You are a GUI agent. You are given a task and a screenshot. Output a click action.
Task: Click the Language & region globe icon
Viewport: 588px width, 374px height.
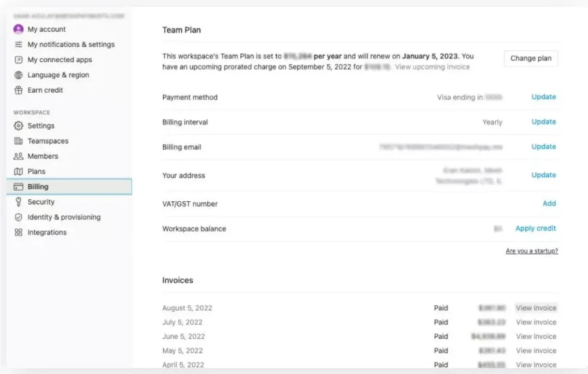point(18,75)
